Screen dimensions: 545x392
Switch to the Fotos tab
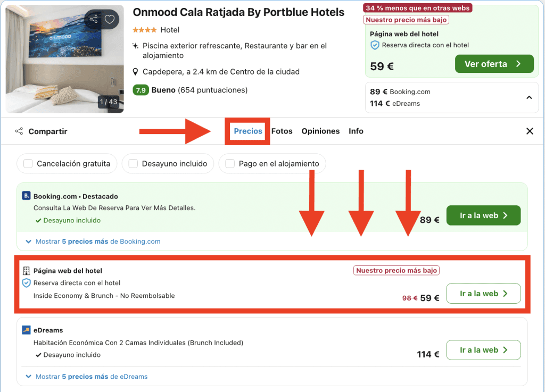(x=282, y=131)
